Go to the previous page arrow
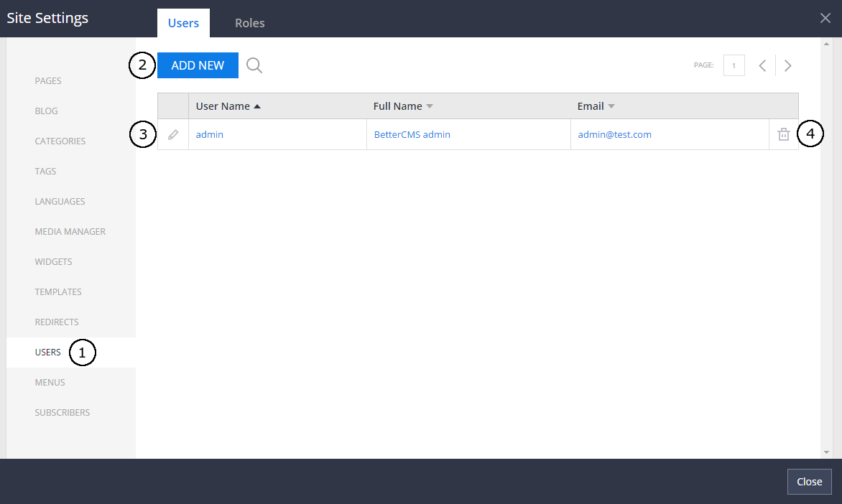 [762, 65]
